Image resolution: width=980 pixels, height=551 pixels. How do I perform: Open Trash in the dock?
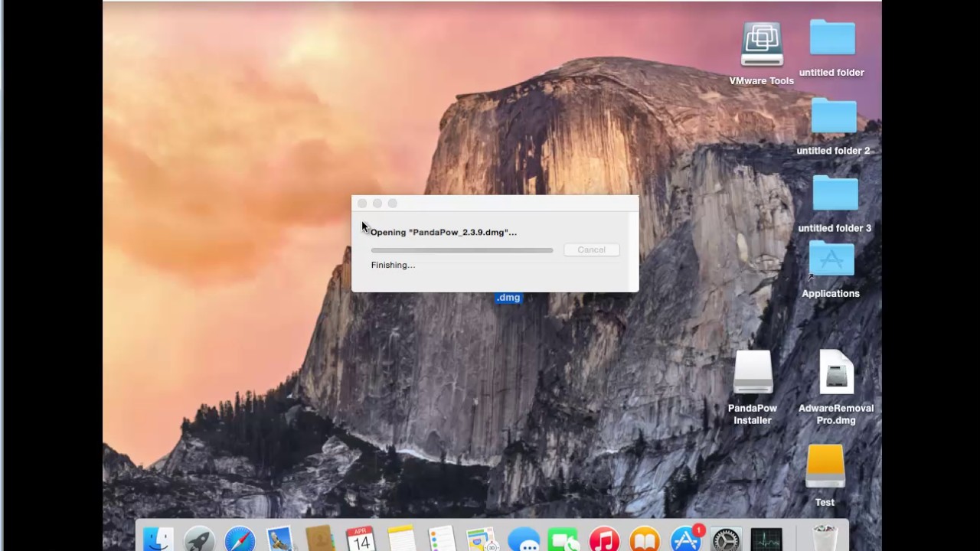click(825, 540)
